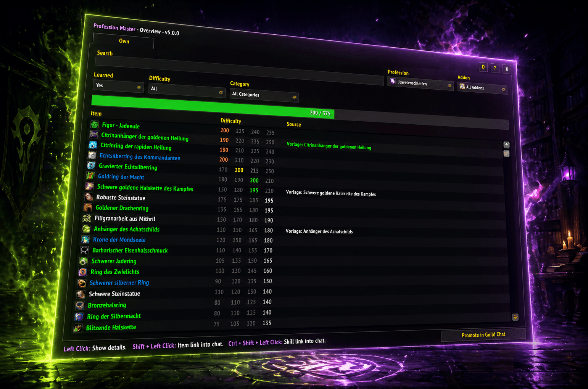Select item name Citrinring der rapiden Heilung
Viewport: 588px width, 389px height.
[136, 146]
